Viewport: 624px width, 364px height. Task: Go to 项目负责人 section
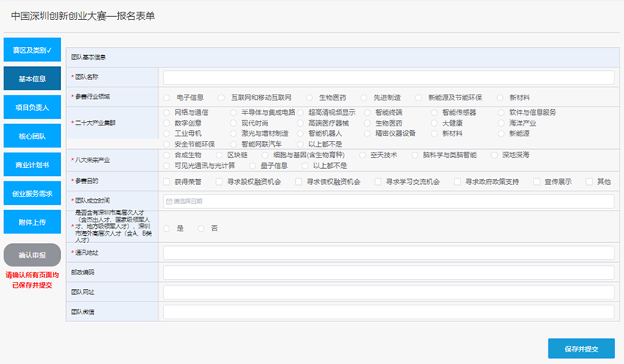32,107
